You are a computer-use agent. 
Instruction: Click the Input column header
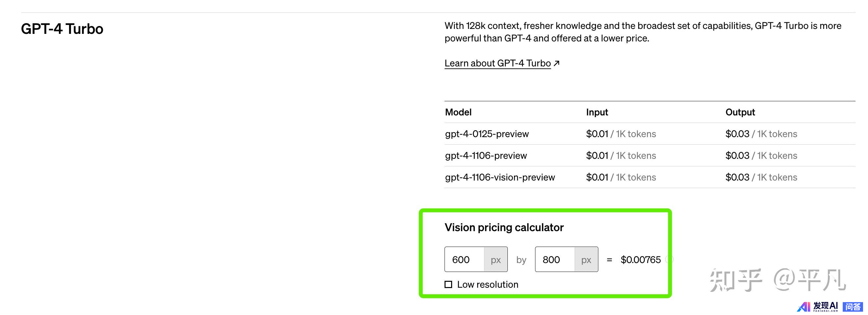pyautogui.click(x=597, y=112)
